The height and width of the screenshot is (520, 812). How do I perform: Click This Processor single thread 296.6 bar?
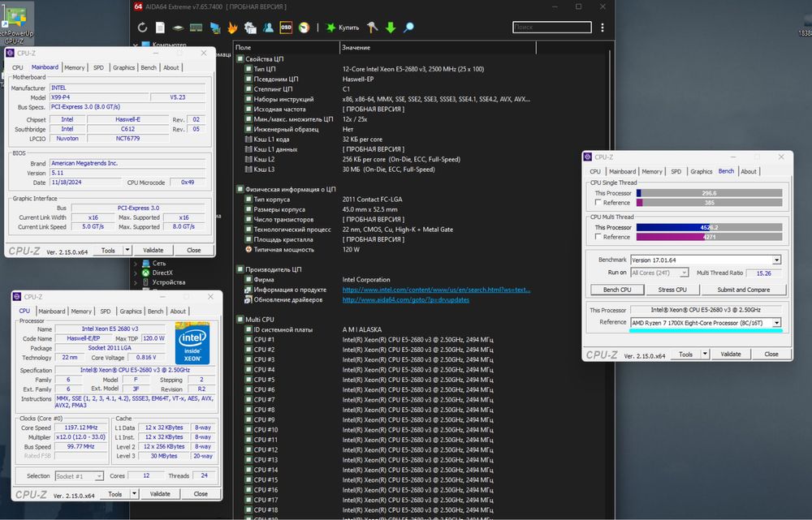point(709,193)
